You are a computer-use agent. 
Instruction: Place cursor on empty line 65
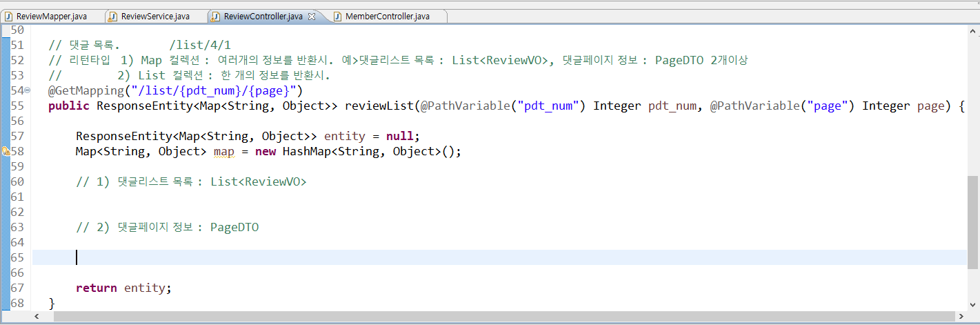[x=499, y=257]
